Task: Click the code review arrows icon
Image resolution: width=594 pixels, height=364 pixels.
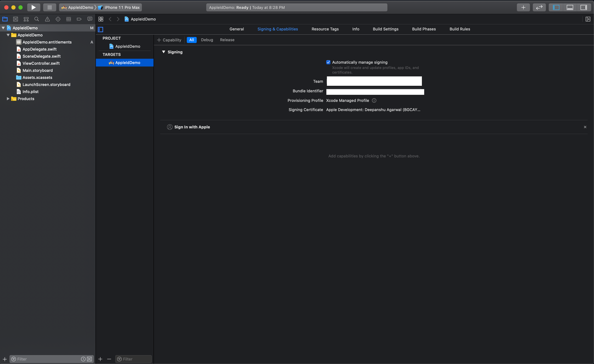Action: [539, 7]
